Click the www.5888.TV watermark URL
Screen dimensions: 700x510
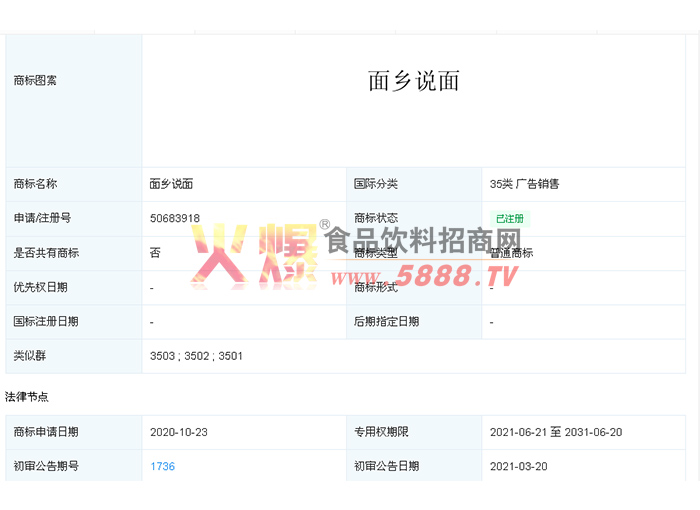[x=425, y=277]
